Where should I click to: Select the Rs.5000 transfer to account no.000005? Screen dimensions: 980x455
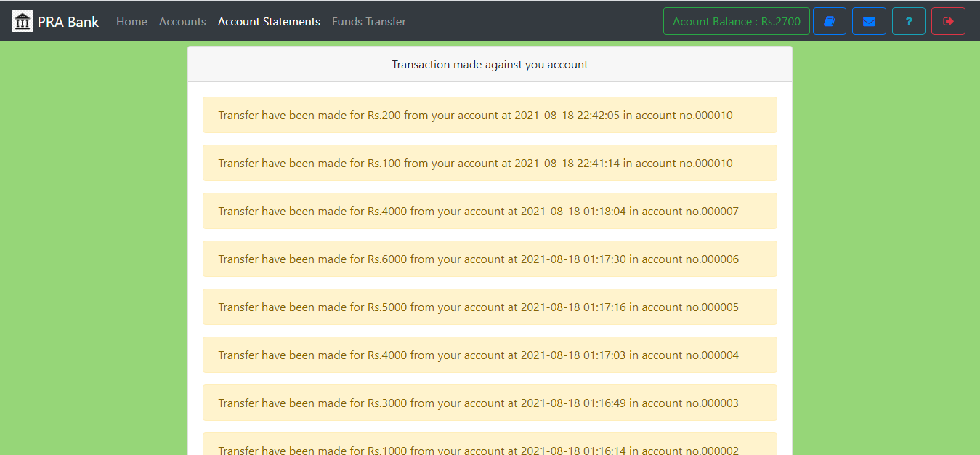[x=490, y=307]
